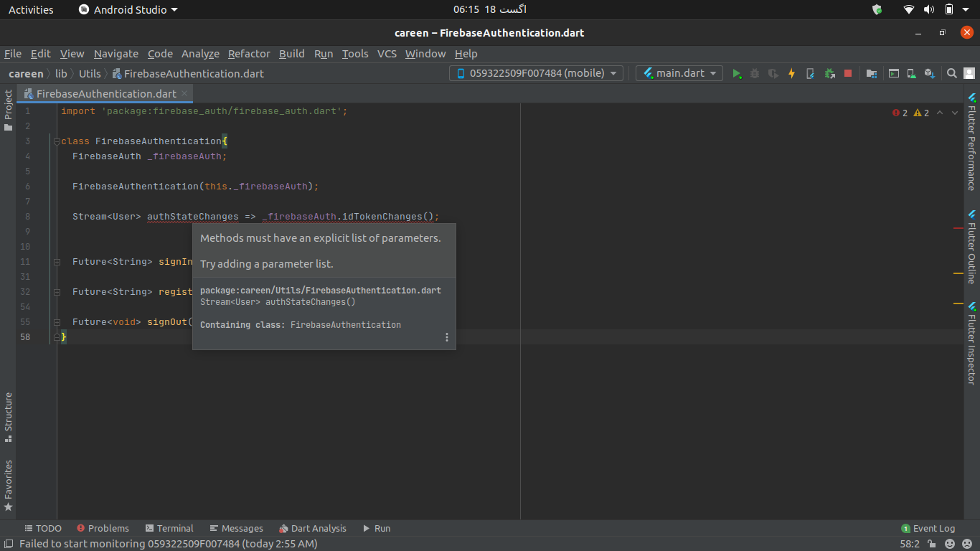The image size is (980, 551).
Task: Jump to next problem with the down chevron
Action: (x=955, y=113)
